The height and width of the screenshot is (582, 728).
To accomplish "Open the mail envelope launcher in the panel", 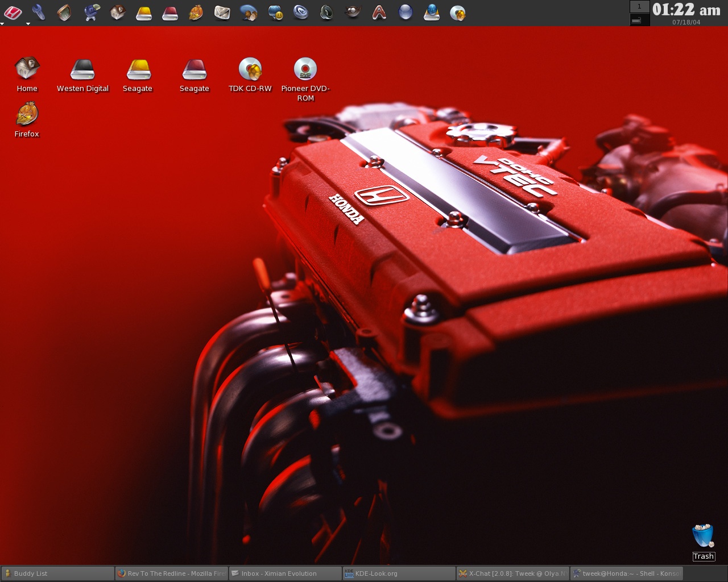I will (222, 12).
